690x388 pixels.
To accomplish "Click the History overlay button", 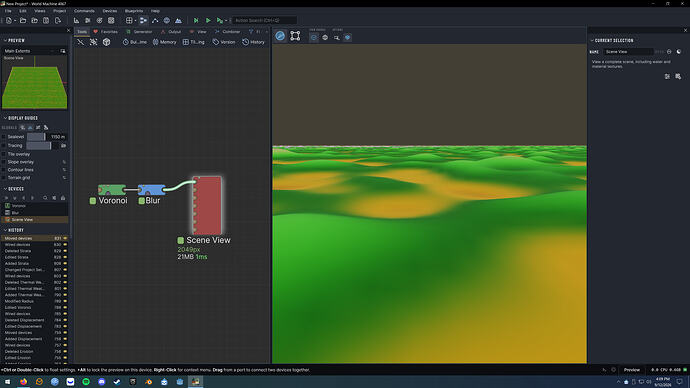I will pos(253,42).
